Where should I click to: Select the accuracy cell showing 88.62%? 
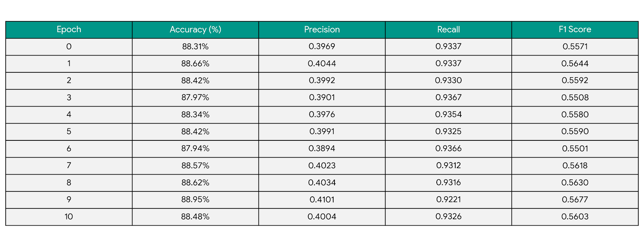coord(195,183)
